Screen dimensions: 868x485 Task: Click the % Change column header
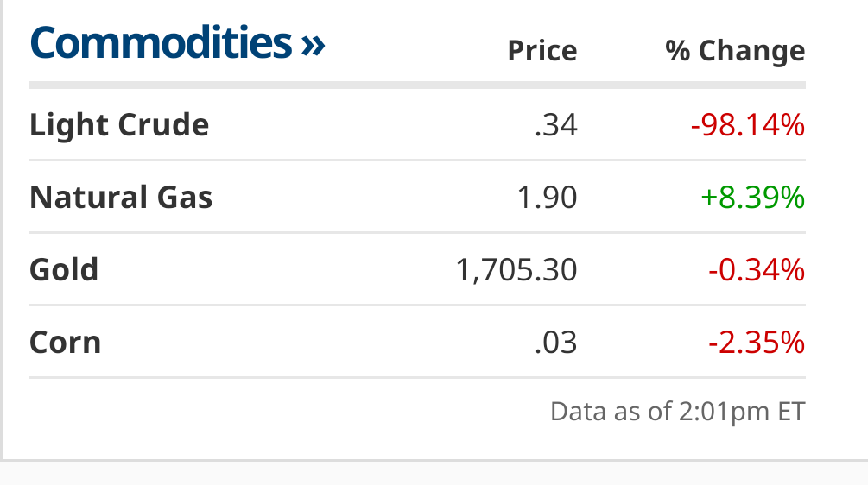735,51
